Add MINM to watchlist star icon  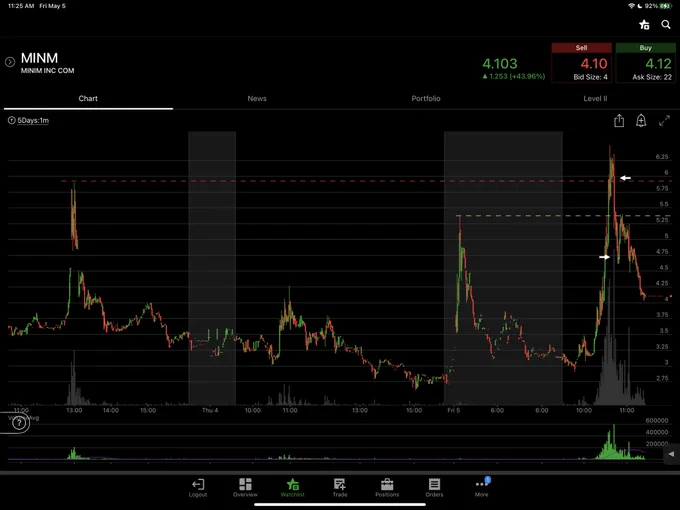[x=644, y=25]
